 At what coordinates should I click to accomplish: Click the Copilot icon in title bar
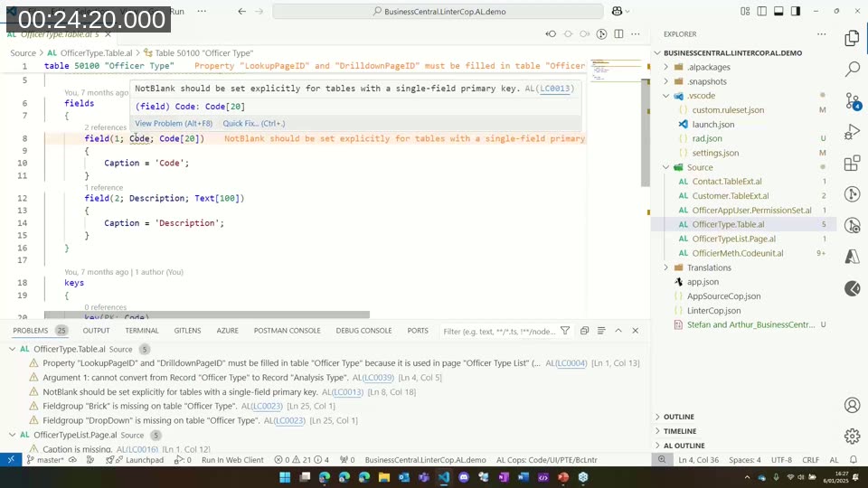pyautogui.click(x=617, y=11)
